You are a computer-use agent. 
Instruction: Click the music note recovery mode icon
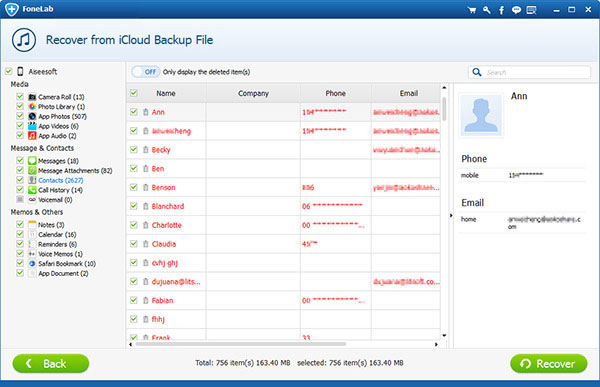click(x=24, y=40)
